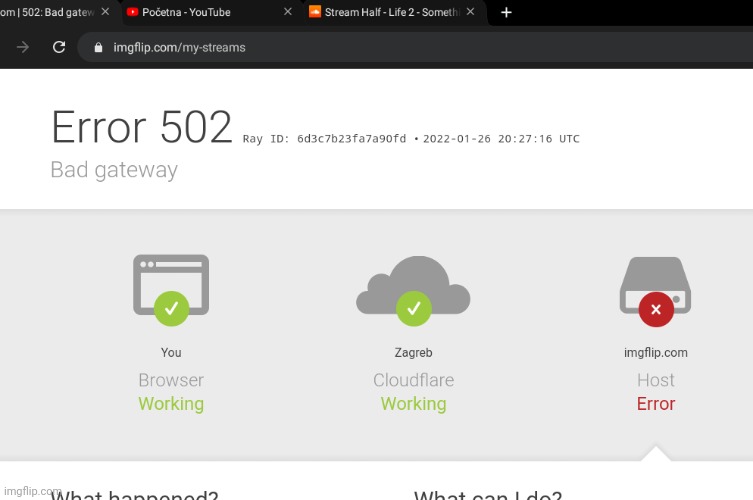Click the SoundCloud favicon in the tab
753x500 pixels.
tap(315, 12)
